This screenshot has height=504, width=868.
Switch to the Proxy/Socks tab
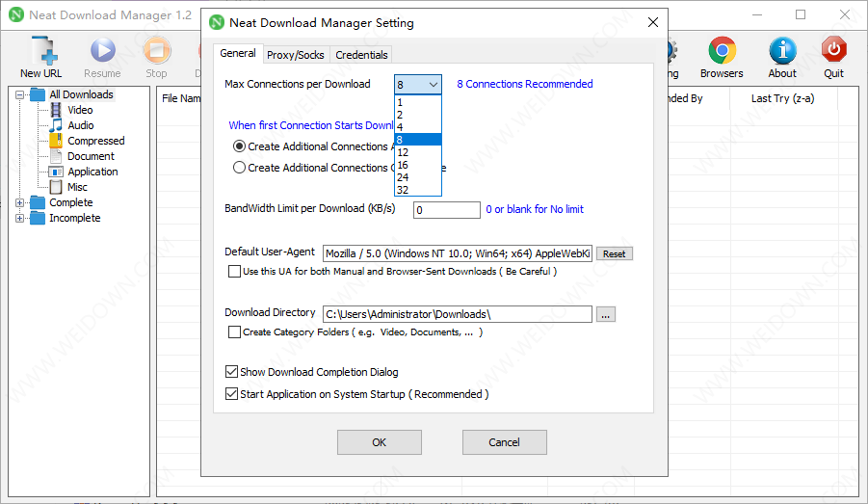pos(296,55)
